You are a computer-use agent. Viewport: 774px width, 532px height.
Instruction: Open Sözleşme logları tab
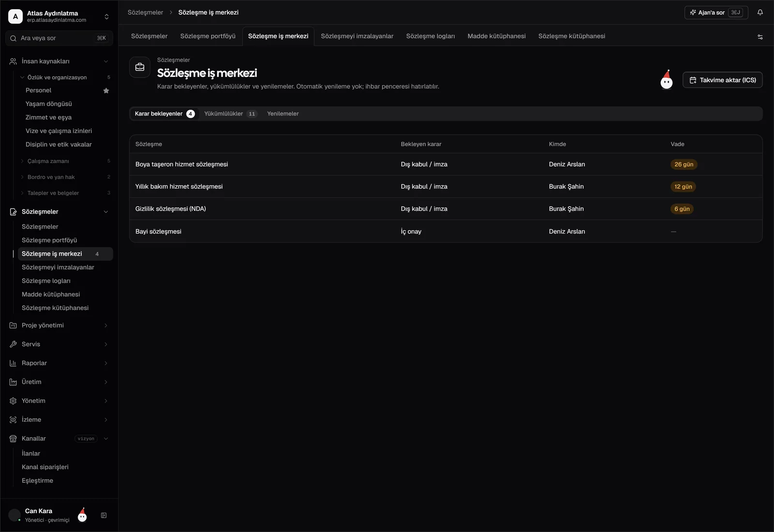431,36
